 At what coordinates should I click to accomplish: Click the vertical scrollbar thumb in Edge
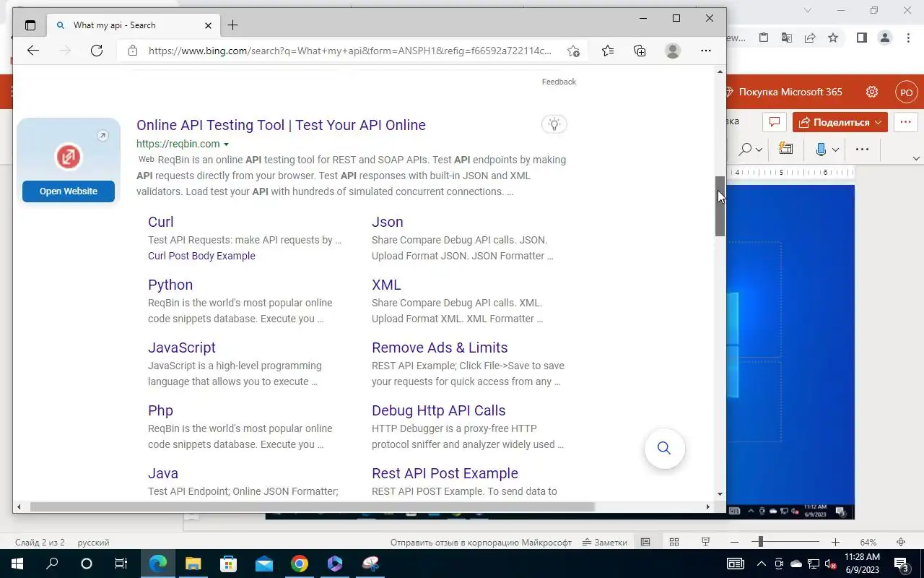(720, 206)
